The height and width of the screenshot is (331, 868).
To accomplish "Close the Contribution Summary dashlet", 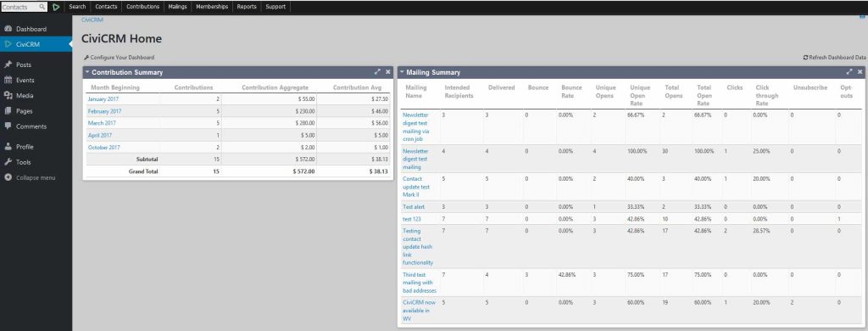I will pos(388,72).
